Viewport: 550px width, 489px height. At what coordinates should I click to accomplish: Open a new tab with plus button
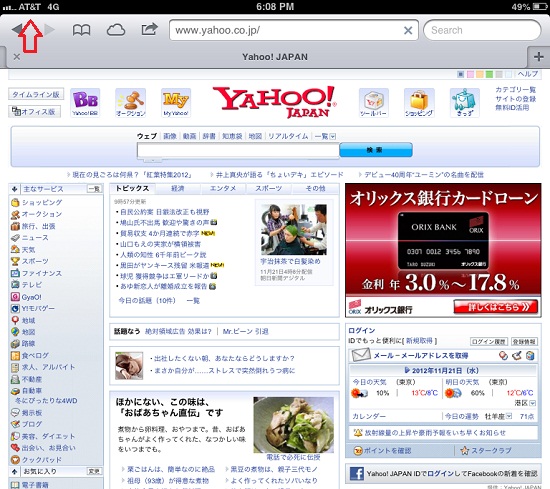[539, 56]
